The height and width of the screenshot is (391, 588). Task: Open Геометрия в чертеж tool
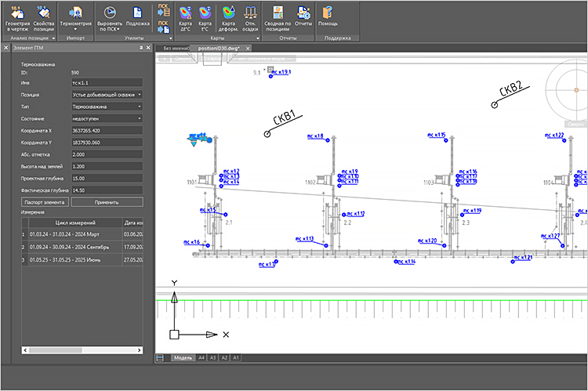click(17, 19)
